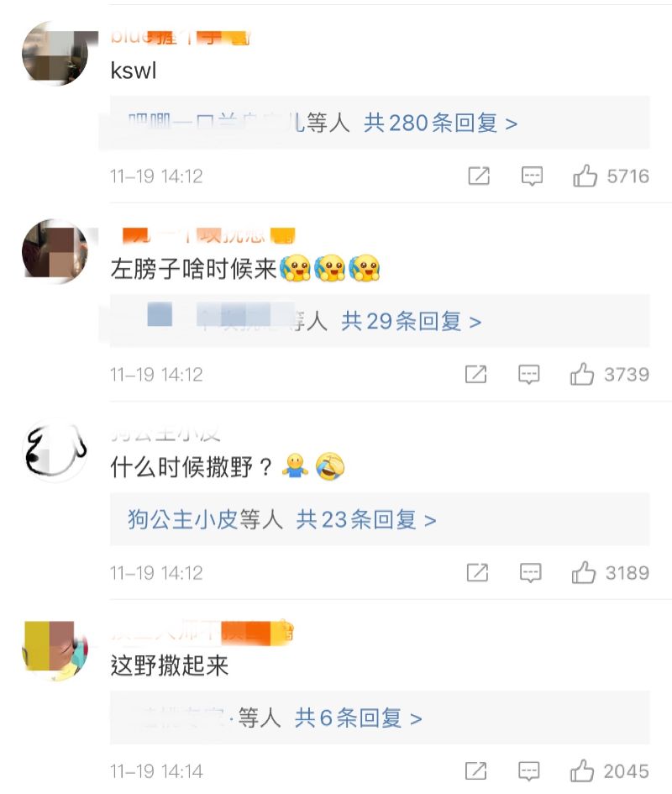Screen dimensions: 672x794
Task: Tap the repost icon on the 什么时候撒野 comment
Action: (477, 573)
